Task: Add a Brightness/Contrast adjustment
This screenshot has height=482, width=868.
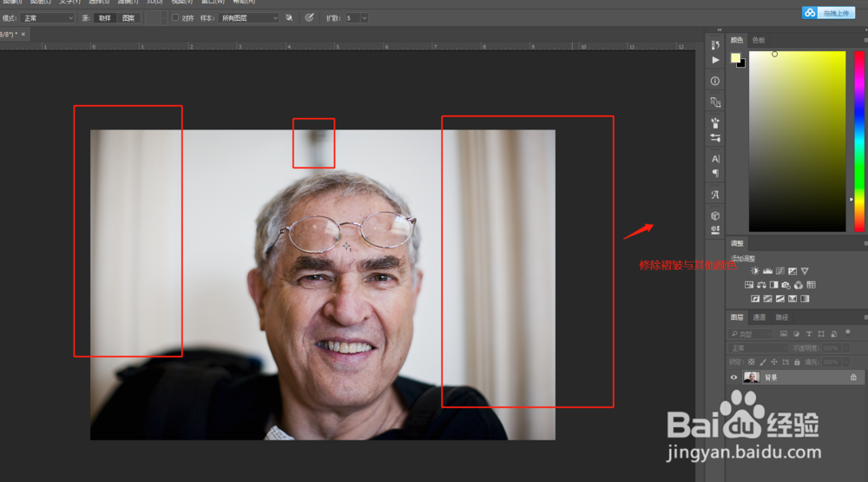Action: tap(755, 271)
